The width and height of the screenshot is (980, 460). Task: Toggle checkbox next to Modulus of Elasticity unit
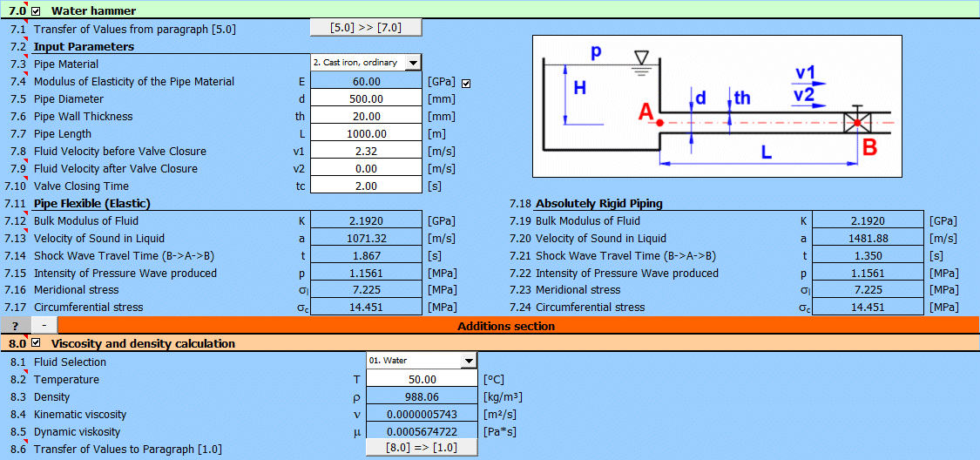pyautogui.click(x=466, y=83)
